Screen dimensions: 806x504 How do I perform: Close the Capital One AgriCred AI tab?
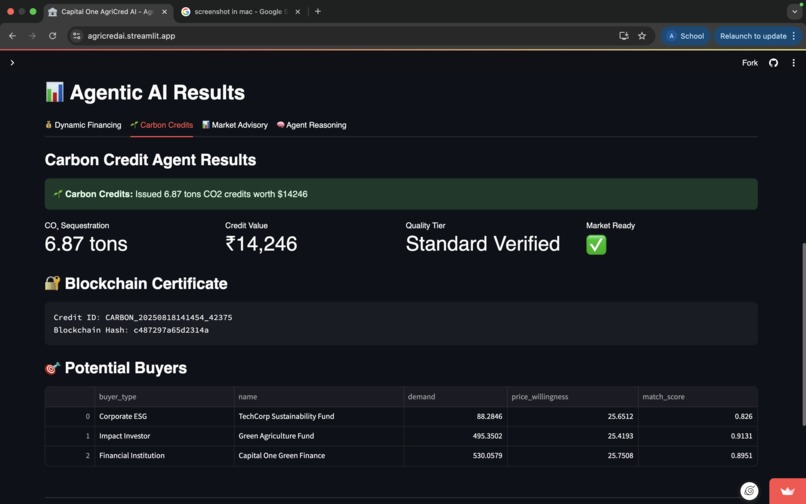point(164,12)
